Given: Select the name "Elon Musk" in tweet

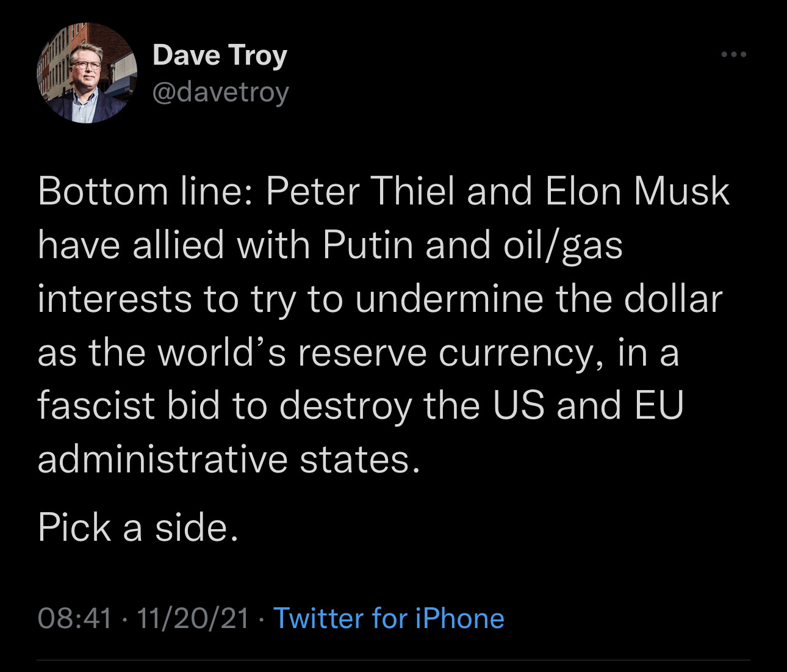Looking at the screenshot, I should coord(637,192).
